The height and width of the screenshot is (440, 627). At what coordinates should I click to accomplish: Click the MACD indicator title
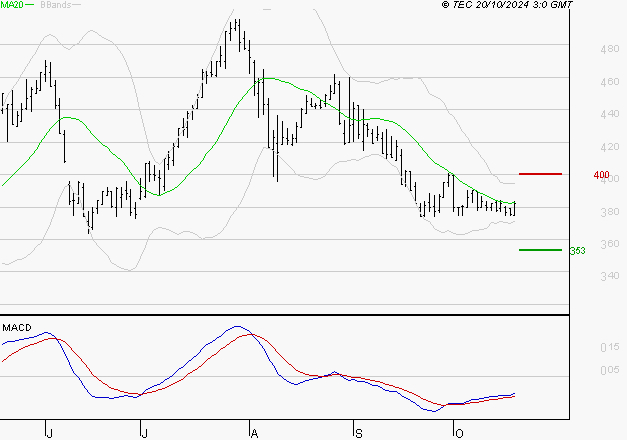pos(17,328)
